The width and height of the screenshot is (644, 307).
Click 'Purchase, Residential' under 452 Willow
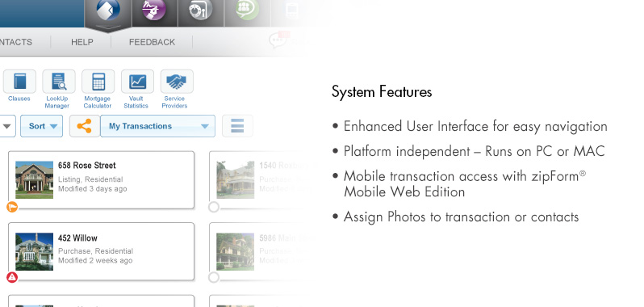[x=96, y=251]
